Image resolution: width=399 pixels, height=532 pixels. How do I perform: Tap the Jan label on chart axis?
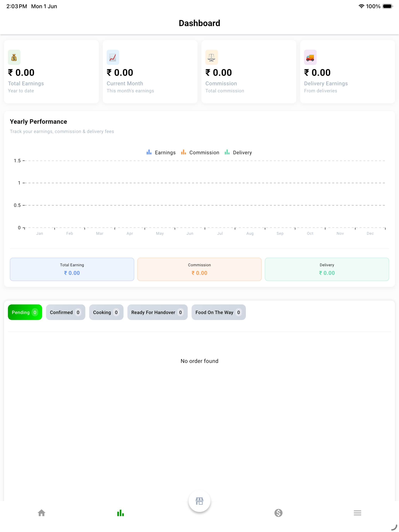pyautogui.click(x=40, y=233)
